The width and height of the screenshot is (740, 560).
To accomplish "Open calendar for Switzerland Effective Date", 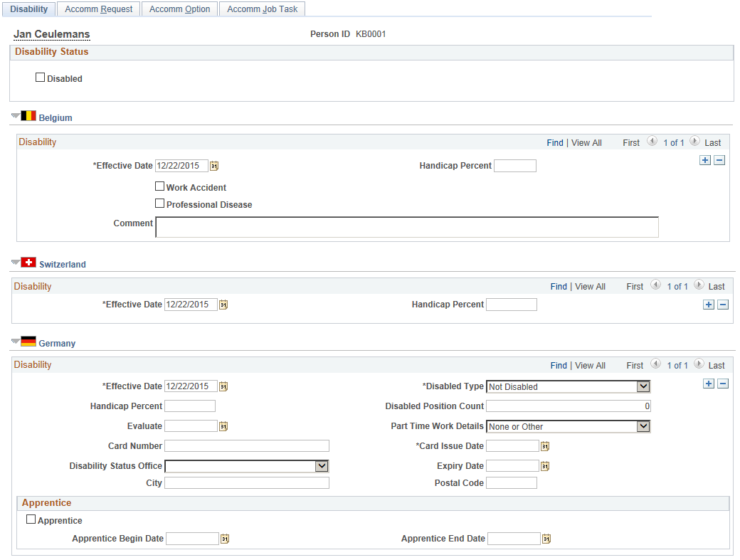I will (x=223, y=305).
